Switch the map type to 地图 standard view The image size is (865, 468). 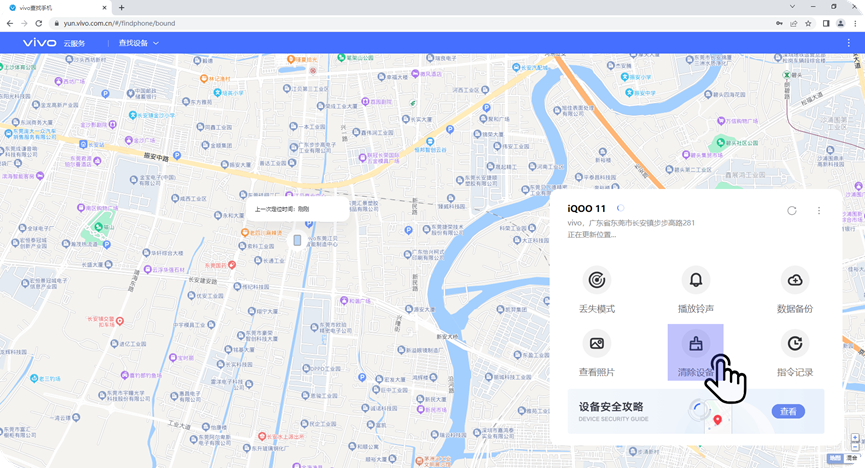(836, 458)
